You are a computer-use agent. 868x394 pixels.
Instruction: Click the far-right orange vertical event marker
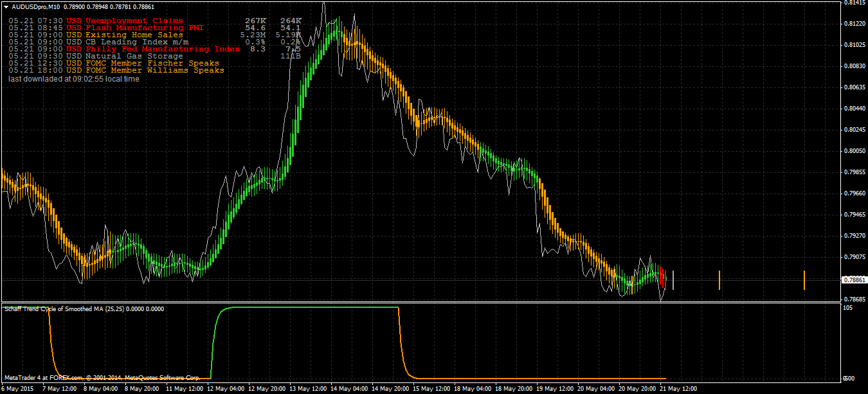click(x=804, y=280)
